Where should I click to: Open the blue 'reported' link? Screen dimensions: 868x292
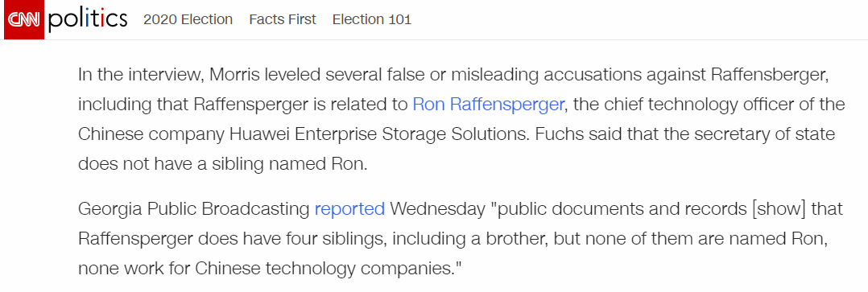[x=349, y=209]
